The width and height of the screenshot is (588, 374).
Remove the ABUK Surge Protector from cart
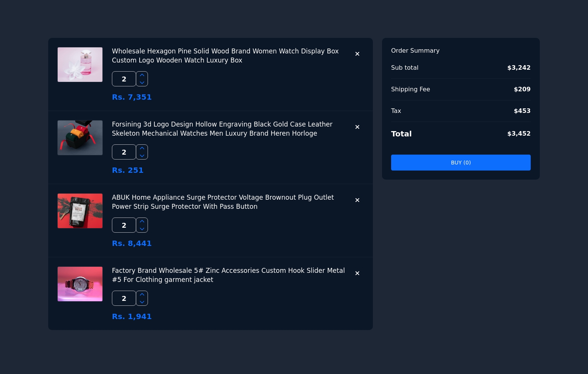click(x=357, y=200)
